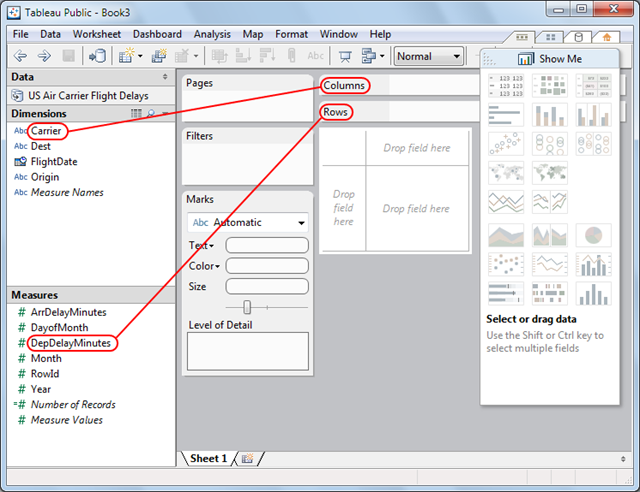Viewport: 640px width, 492px height.
Task: Click the home tab icon at top right
Action: coord(607,38)
